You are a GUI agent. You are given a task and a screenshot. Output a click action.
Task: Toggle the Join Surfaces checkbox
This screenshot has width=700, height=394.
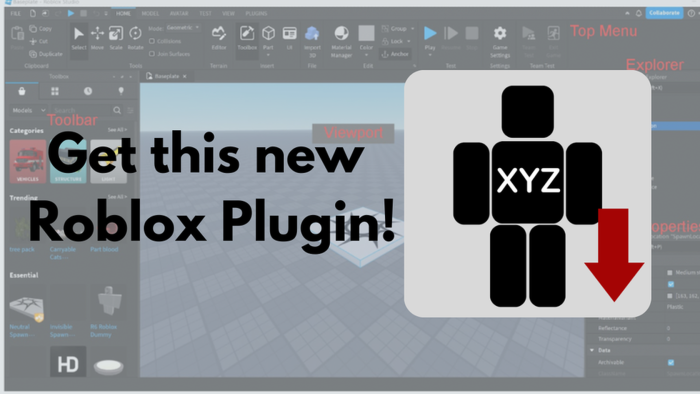152,54
